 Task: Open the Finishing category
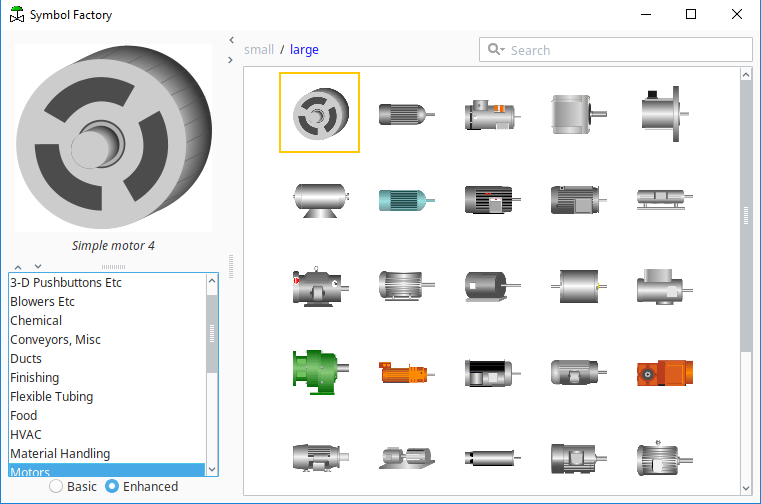pos(107,377)
